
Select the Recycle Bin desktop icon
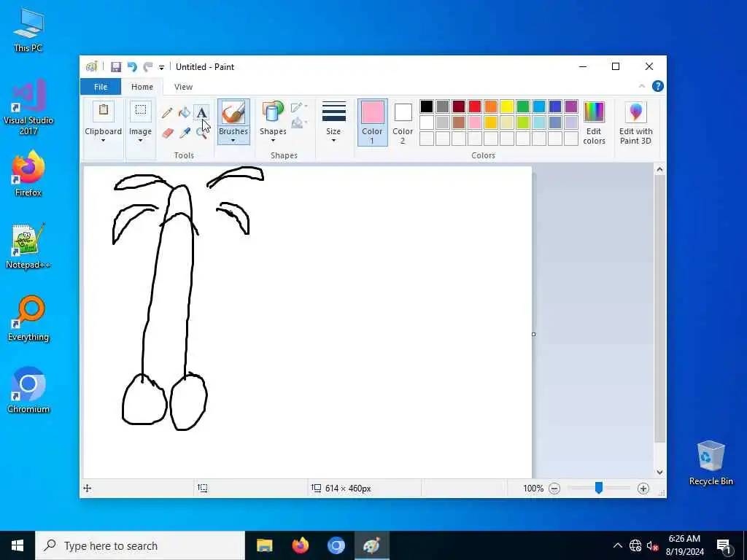711,463
